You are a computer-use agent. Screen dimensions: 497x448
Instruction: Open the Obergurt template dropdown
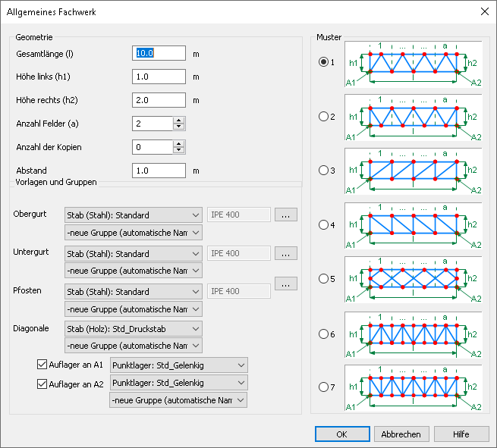(x=134, y=215)
